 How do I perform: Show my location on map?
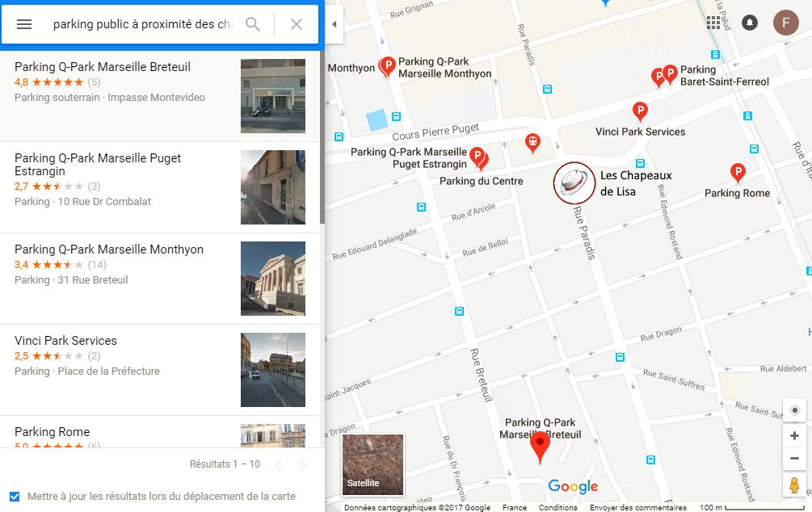pos(794,410)
